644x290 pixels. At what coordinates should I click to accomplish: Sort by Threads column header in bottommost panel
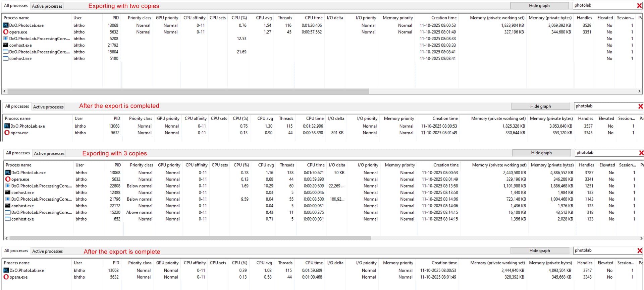click(x=285, y=263)
